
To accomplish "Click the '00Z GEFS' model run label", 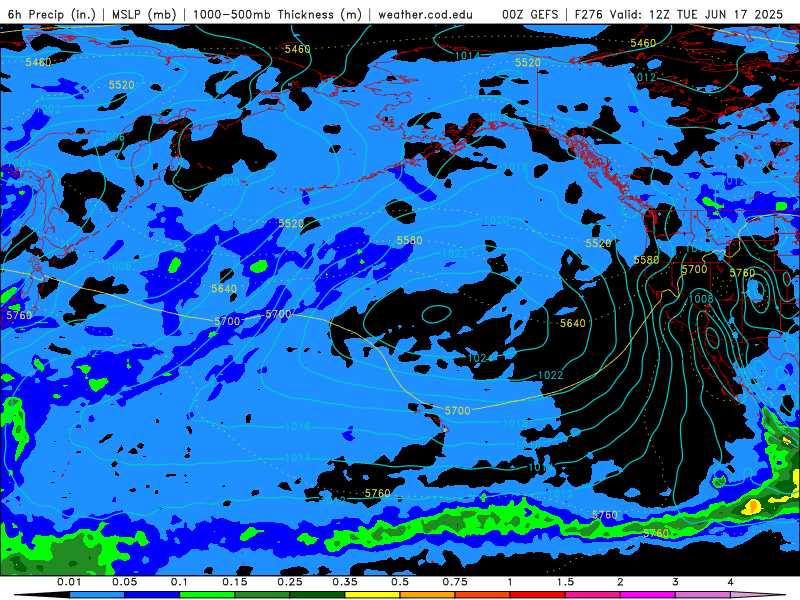I will 530,14.
